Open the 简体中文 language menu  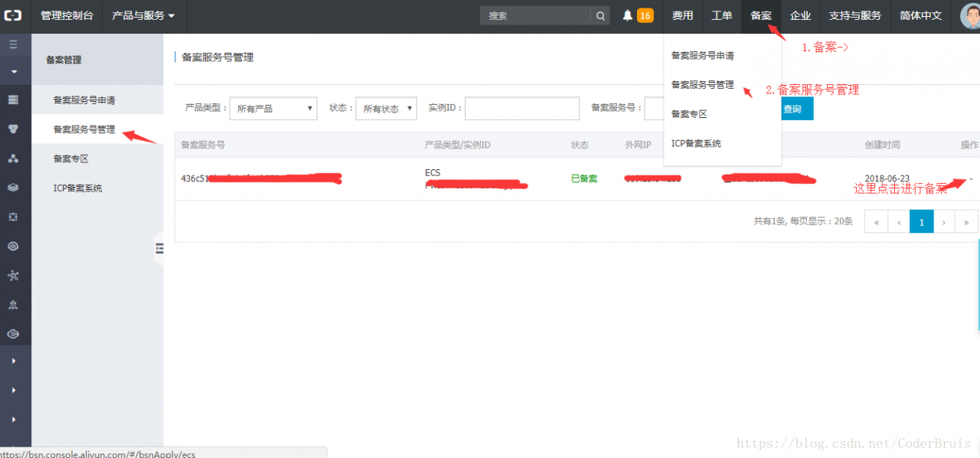pos(921,15)
